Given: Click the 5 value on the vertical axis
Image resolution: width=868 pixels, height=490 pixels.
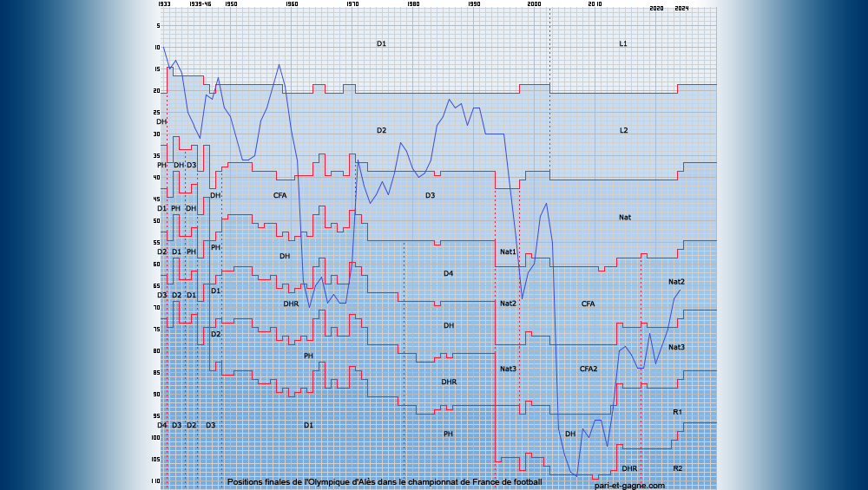Looking at the screenshot, I should [x=158, y=26].
